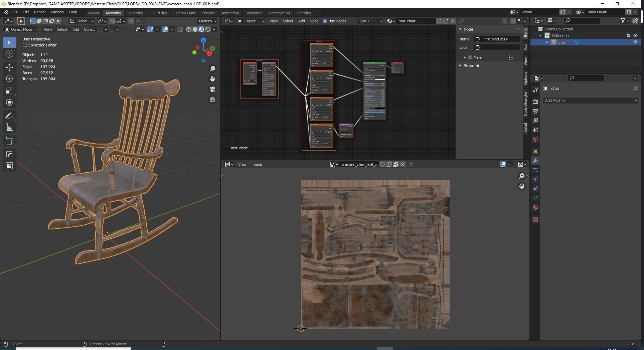
Task: Open node editor Object type dropdown
Action: (x=251, y=21)
